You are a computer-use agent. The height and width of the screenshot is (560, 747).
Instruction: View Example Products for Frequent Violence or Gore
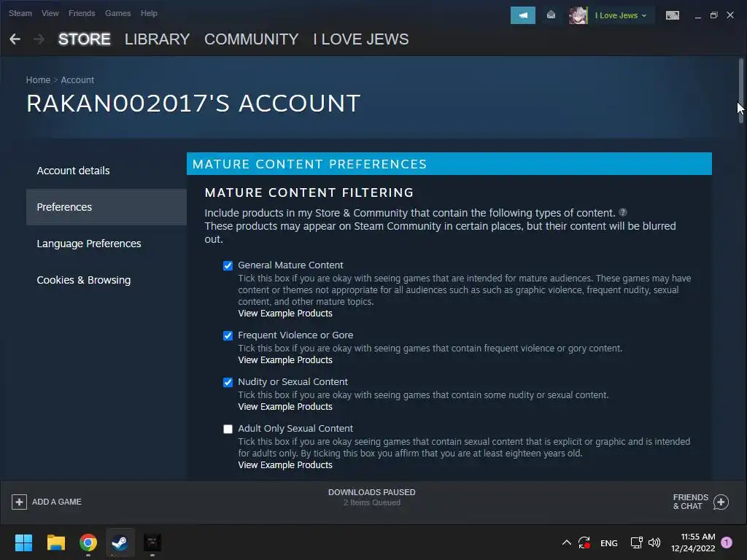pos(285,360)
